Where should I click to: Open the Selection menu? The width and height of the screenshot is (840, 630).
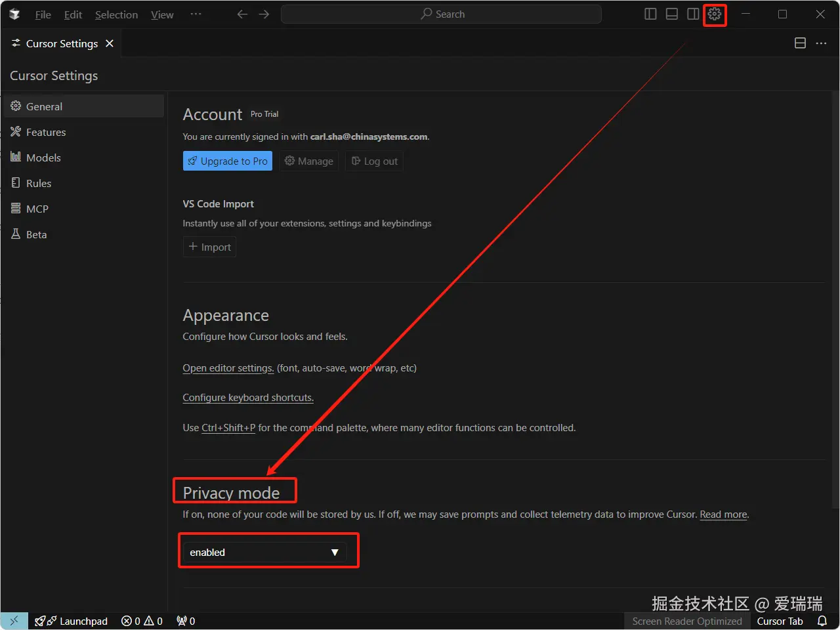pyautogui.click(x=116, y=14)
